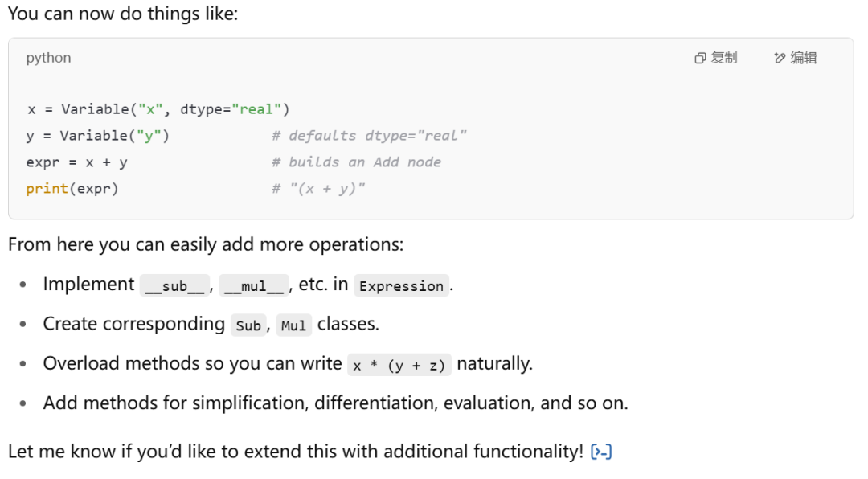Click the expr = x + y code line
This screenshot has width=868, height=479.
(77, 162)
